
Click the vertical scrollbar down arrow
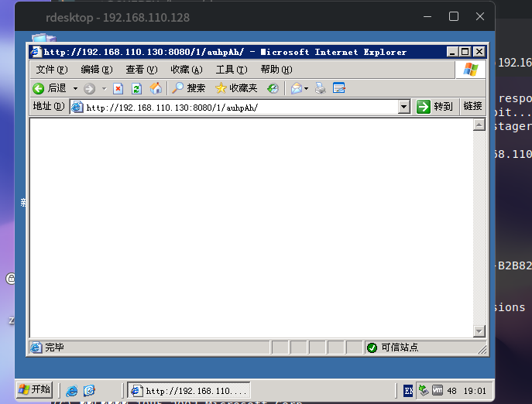pos(479,331)
